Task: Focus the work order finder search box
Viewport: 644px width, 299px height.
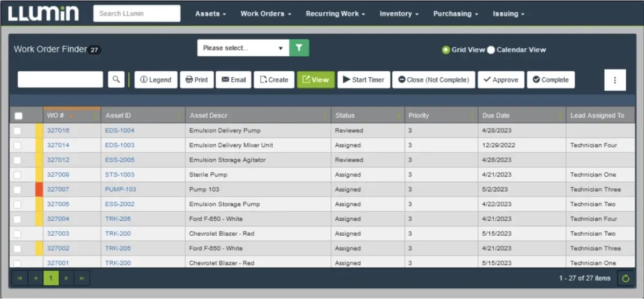Action: coord(60,79)
